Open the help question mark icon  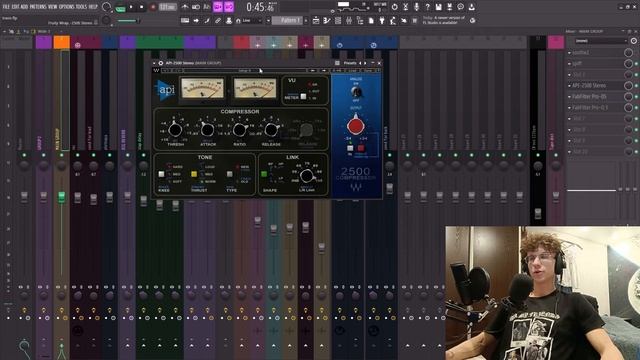pos(427,7)
